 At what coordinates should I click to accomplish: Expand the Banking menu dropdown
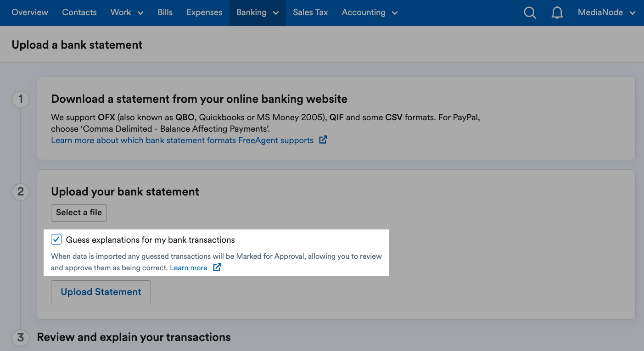(x=258, y=13)
